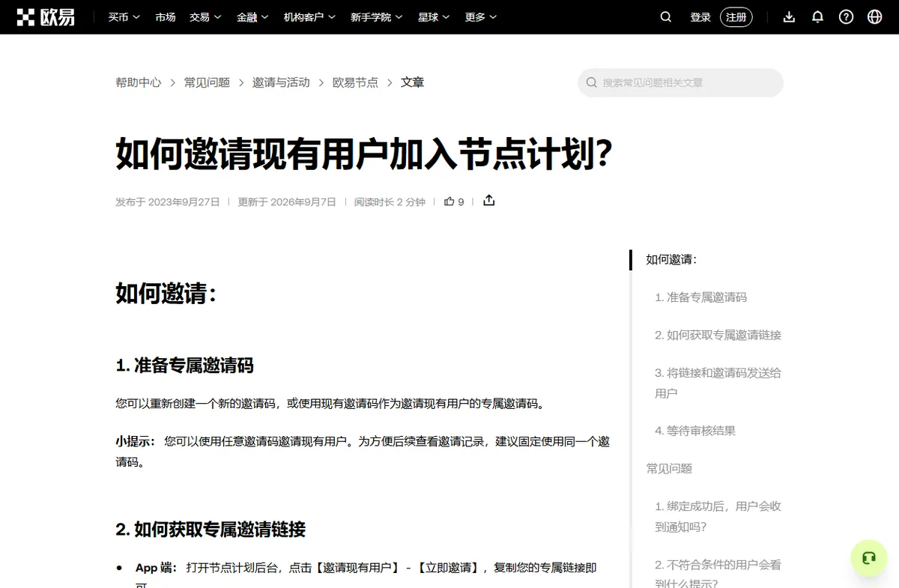Image resolution: width=899 pixels, height=588 pixels.
Task: Open the language globe icon
Action: (x=874, y=16)
